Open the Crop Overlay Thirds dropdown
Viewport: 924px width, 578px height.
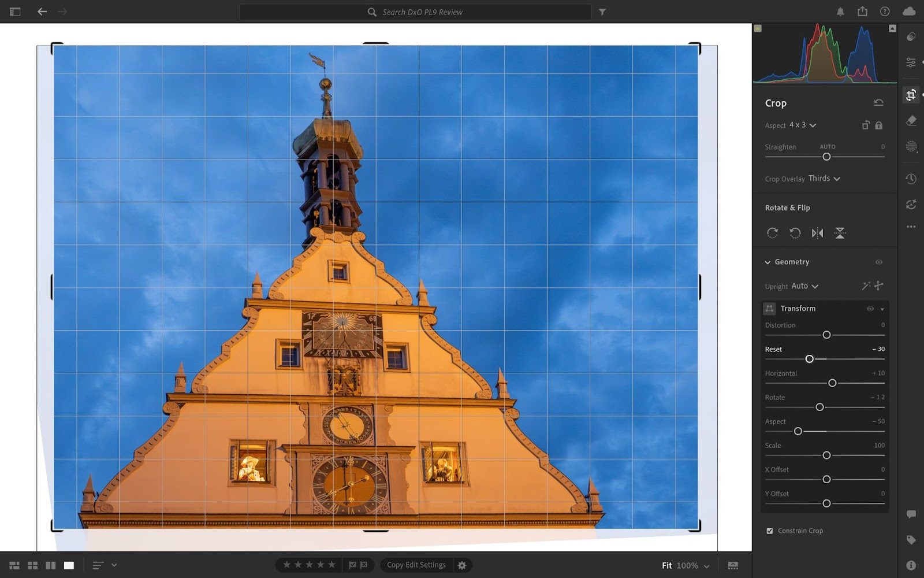click(x=824, y=179)
